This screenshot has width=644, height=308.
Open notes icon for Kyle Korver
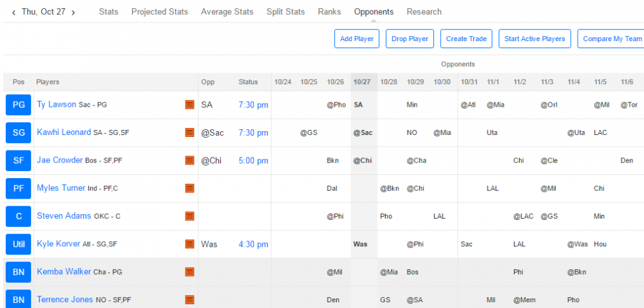click(x=189, y=244)
